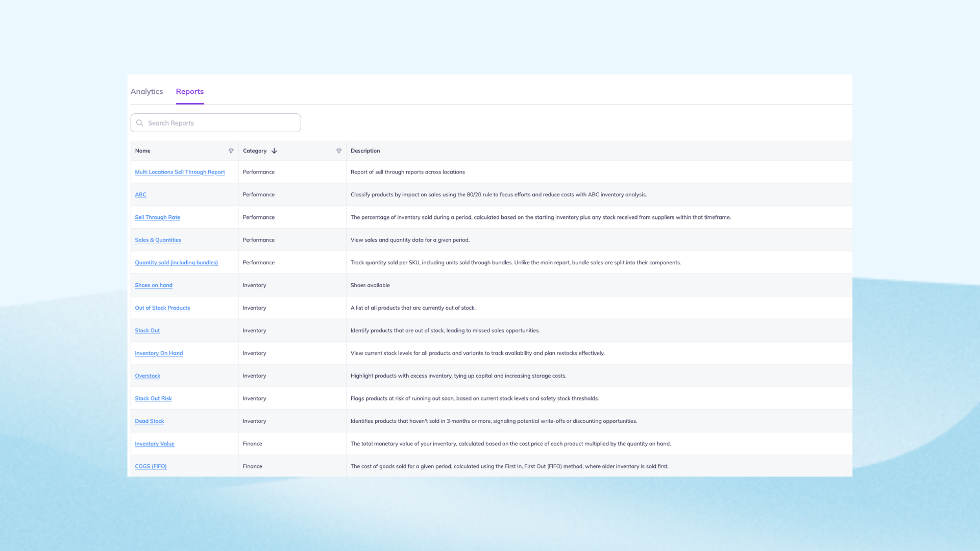Open the COGS (FIFO) report
Screen dimensions: 980x551
coord(151,466)
